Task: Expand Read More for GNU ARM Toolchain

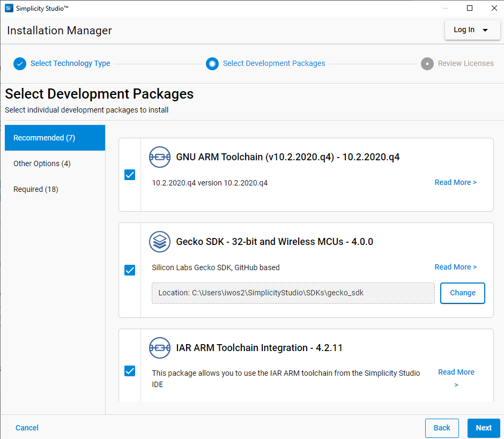Action: 455,183
